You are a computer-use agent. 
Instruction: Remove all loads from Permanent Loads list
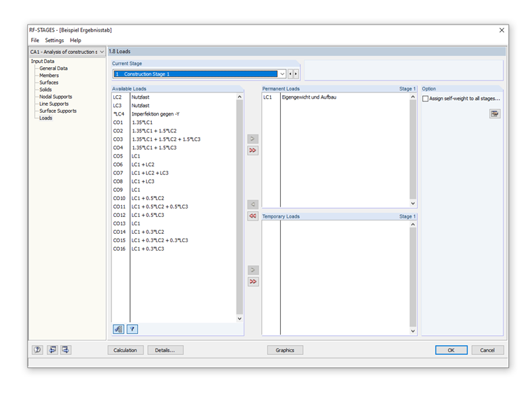coord(253,216)
